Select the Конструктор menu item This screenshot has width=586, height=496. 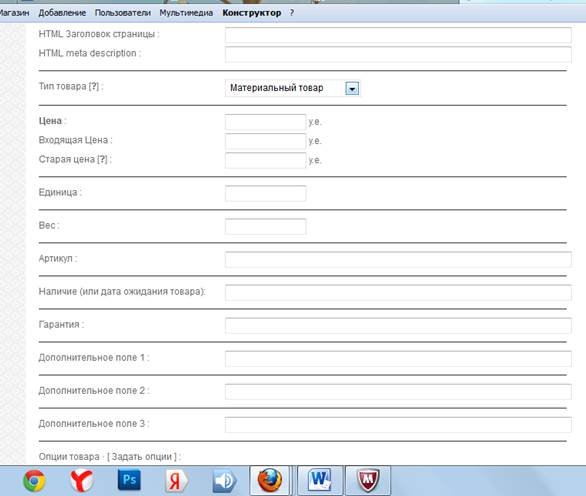point(252,13)
